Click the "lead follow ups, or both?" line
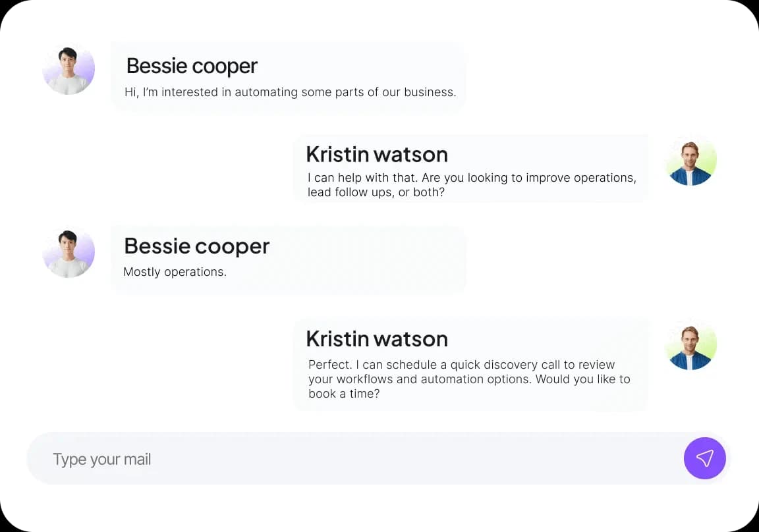 [376, 193]
